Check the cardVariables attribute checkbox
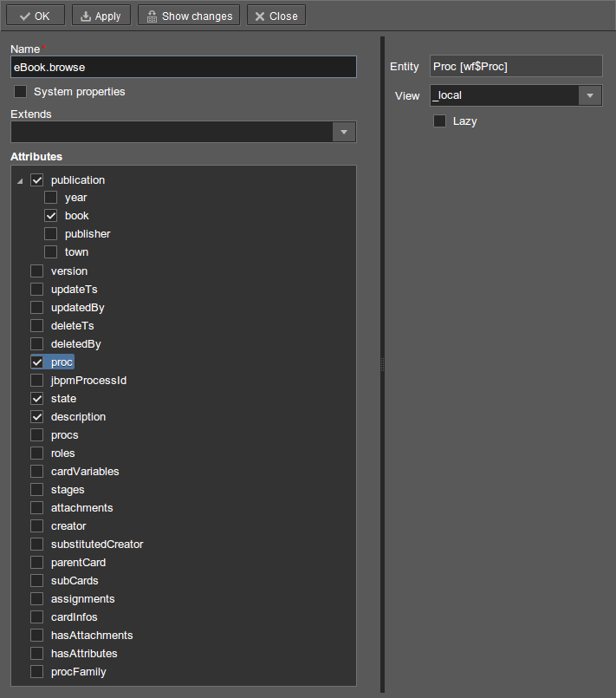Screen dimensions: 616x698 click(37, 472)
